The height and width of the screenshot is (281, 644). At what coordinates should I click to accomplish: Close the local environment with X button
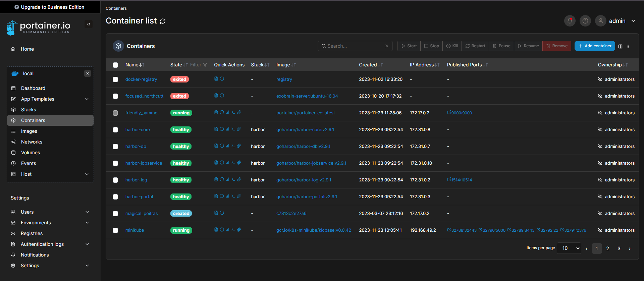[88, 73]
